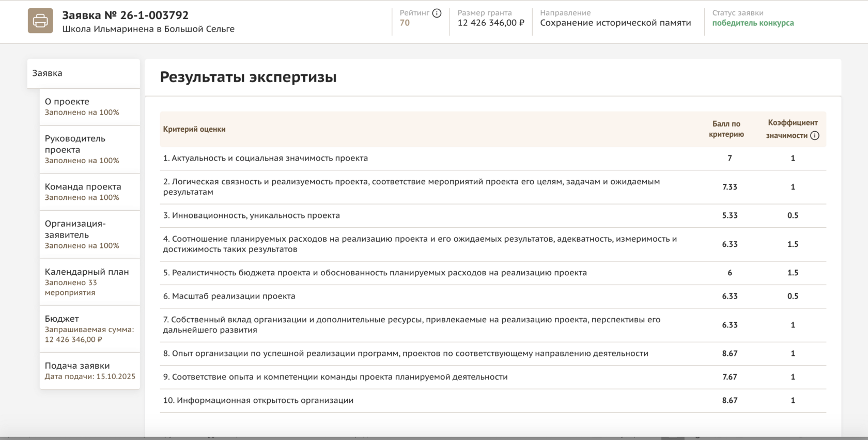Click coefficient 1.5 in the Реалистичность бюджета row
868x440 pixels.
(x=793, y=273)
